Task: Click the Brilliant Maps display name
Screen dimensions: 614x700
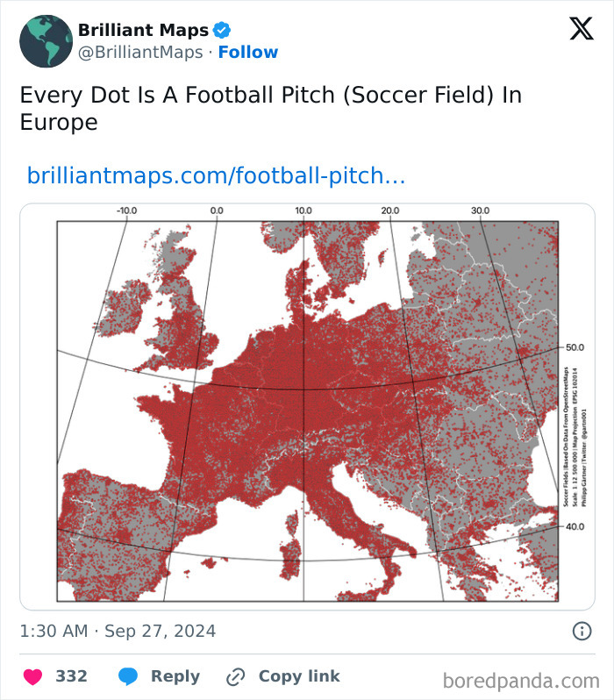Action: (x=143, y=30)
